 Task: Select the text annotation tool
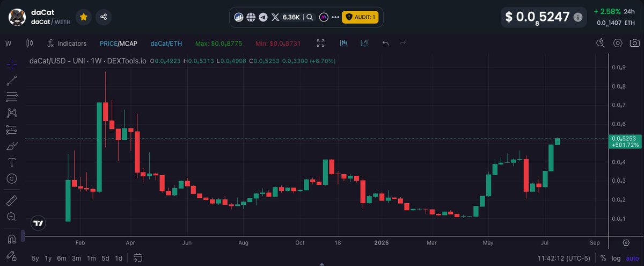(12, 162)
